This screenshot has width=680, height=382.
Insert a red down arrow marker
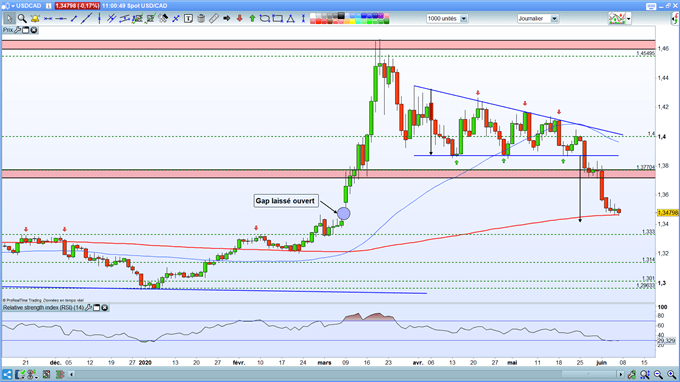[x=239, y=19]
